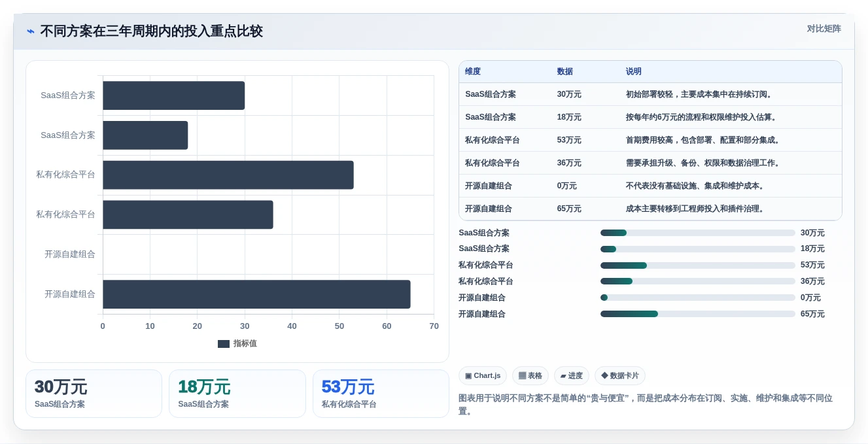Viewport: 868px width, 444px height.
Task: Click the 对比矩阵 label in the header
Action: pyautogui.click(x=824, y=29)
